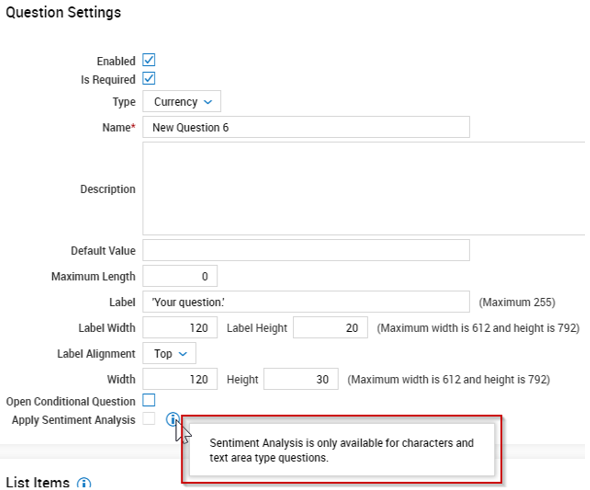Toggle the Is Required checkbox
This screenshot has width=590, height=490.
149,79
